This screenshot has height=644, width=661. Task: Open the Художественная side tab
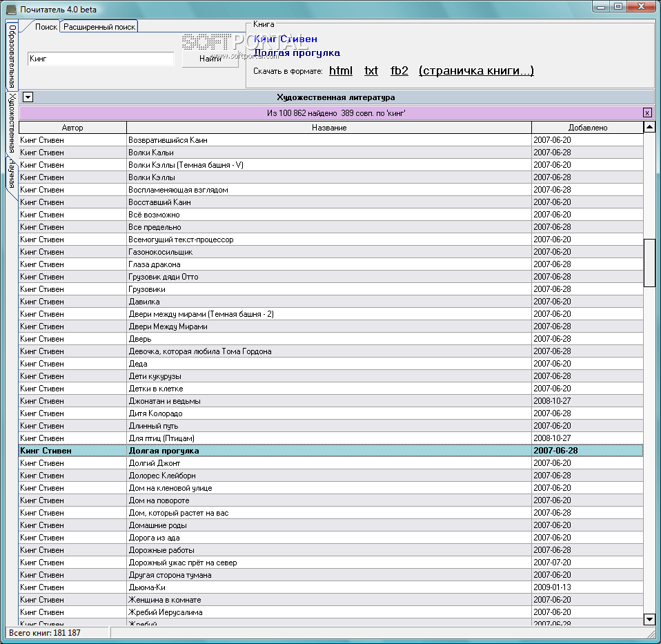click(x=12, y=123)
